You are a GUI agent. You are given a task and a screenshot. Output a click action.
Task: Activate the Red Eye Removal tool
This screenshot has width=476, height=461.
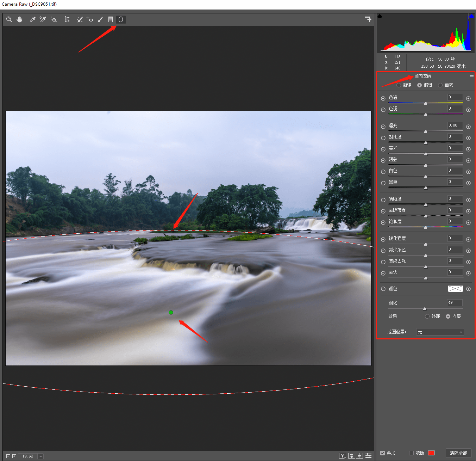90,19
